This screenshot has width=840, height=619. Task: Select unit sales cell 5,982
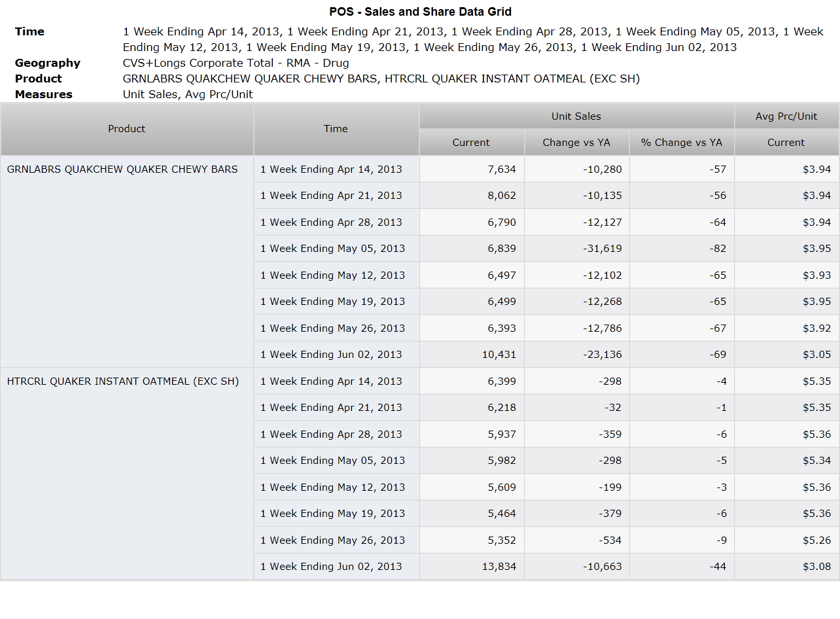pos(472,460)
